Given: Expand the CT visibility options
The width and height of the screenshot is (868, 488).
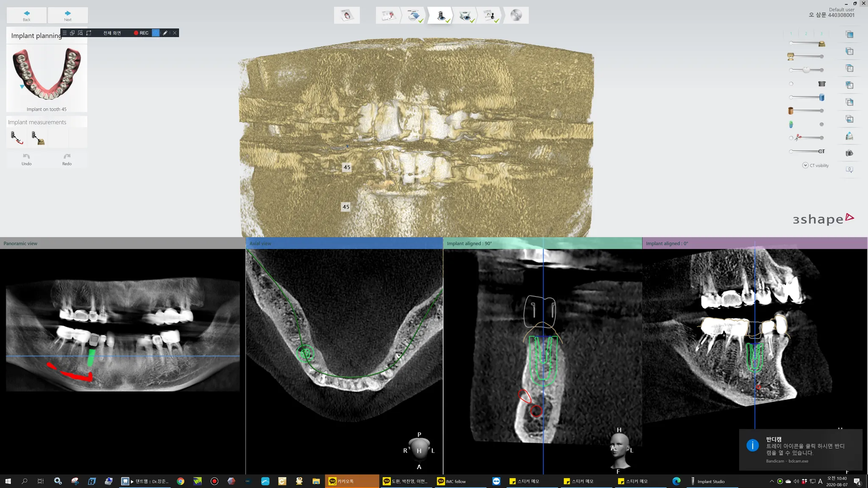Looking at the screenshot, I should 805,165.
